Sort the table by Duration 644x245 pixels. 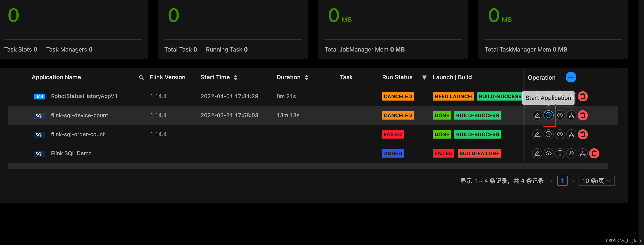[x=307, y=78]
